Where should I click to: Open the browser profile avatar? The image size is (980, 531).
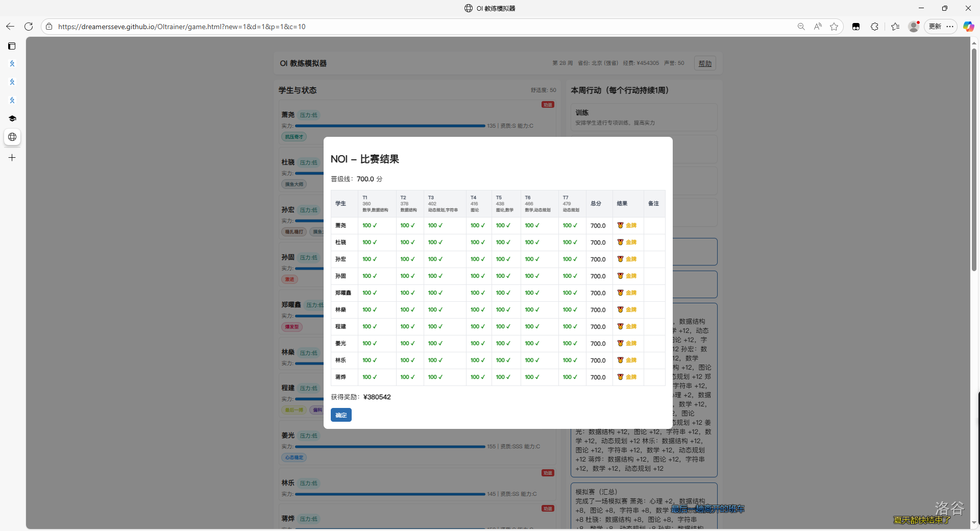(914, 27)
